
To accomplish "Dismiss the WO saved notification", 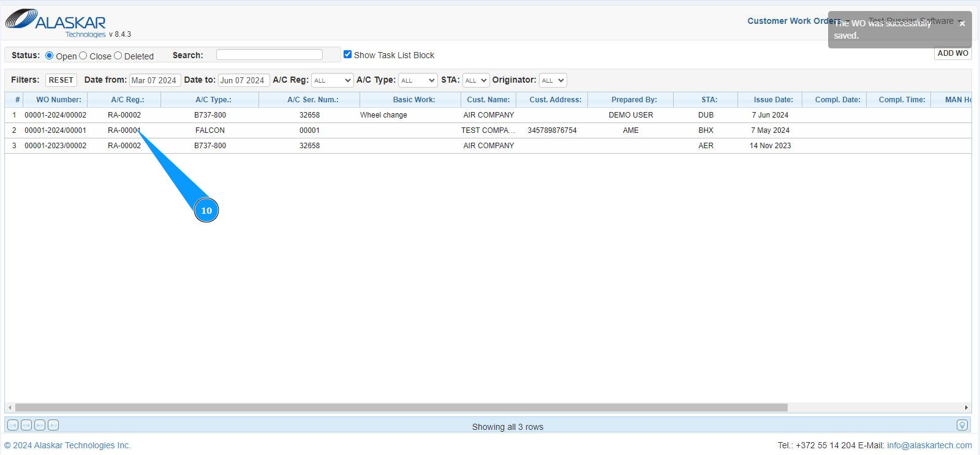I will point(962,24).
